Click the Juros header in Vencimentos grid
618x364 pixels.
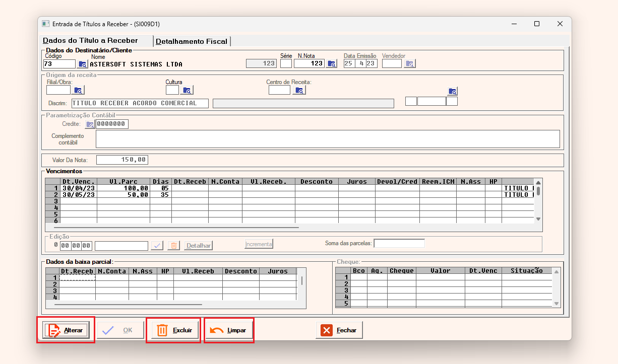(357, 181)
